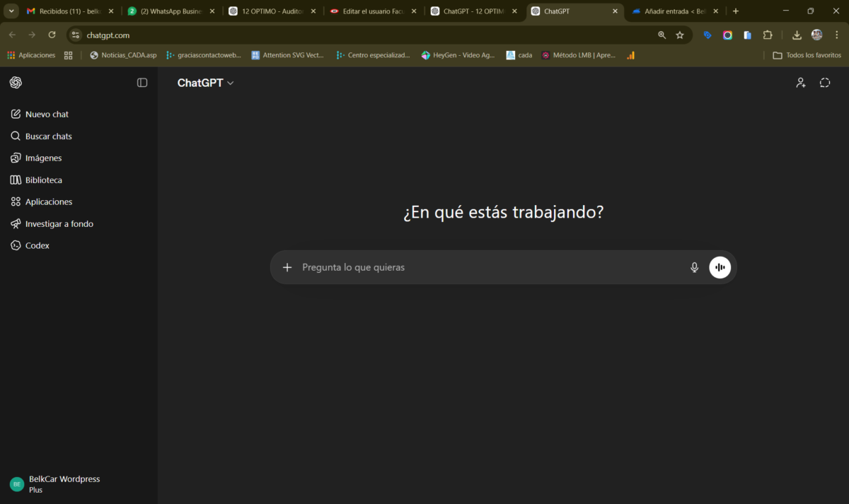Expand Todos los favoritos folder

pyautogui.click(x=807, y=54)
